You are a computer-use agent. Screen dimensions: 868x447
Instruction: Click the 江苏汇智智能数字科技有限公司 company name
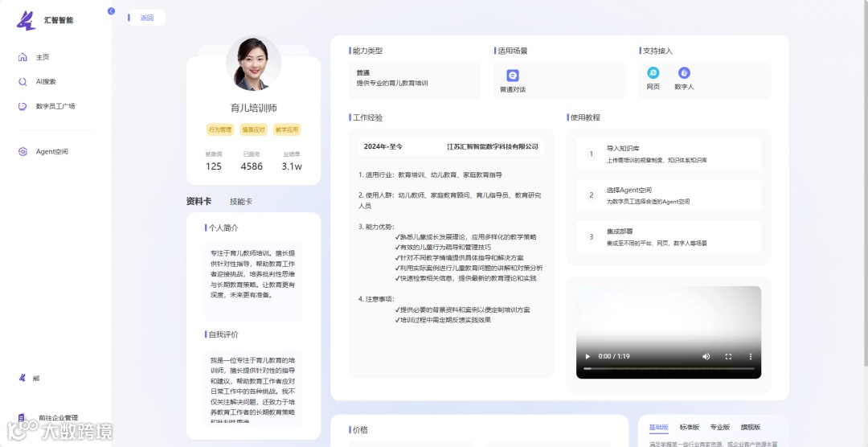(x=493, y=147)
